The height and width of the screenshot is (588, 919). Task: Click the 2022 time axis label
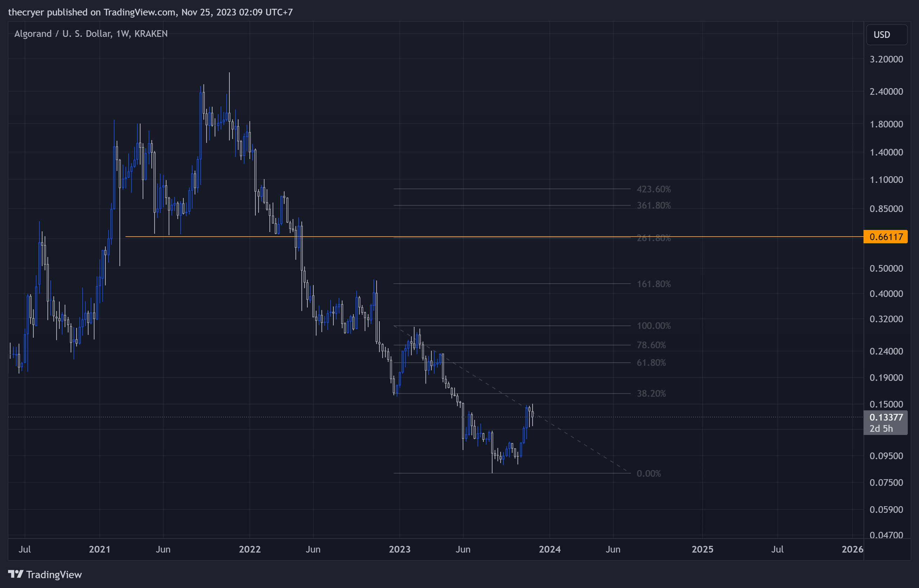coord(249,549)
